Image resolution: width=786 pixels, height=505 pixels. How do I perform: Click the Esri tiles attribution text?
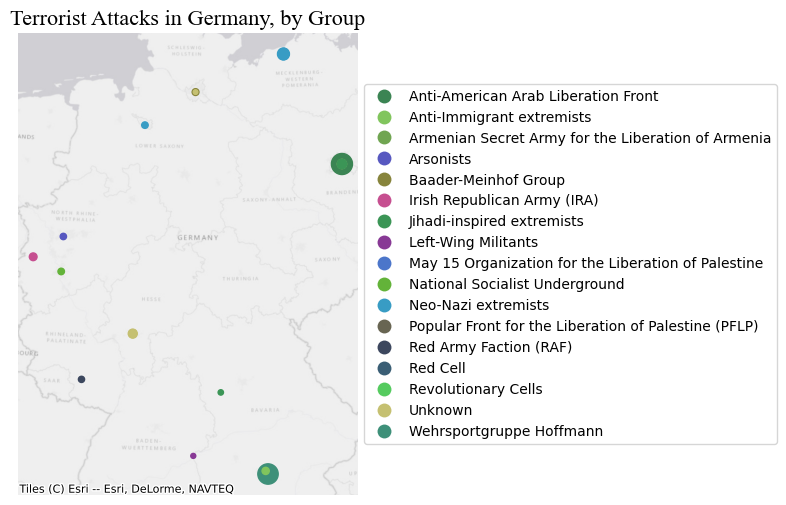[x=126, y=489]
